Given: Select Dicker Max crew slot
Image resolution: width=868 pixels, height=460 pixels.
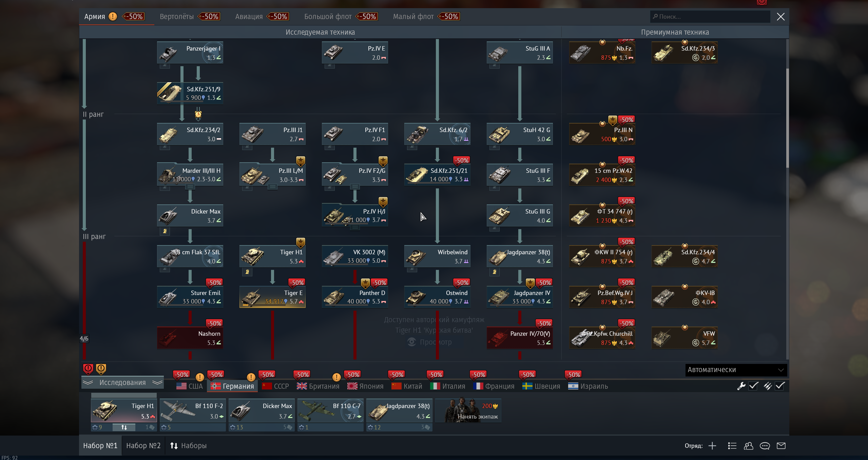Looking at the screenshot, I should click(262, 411).
